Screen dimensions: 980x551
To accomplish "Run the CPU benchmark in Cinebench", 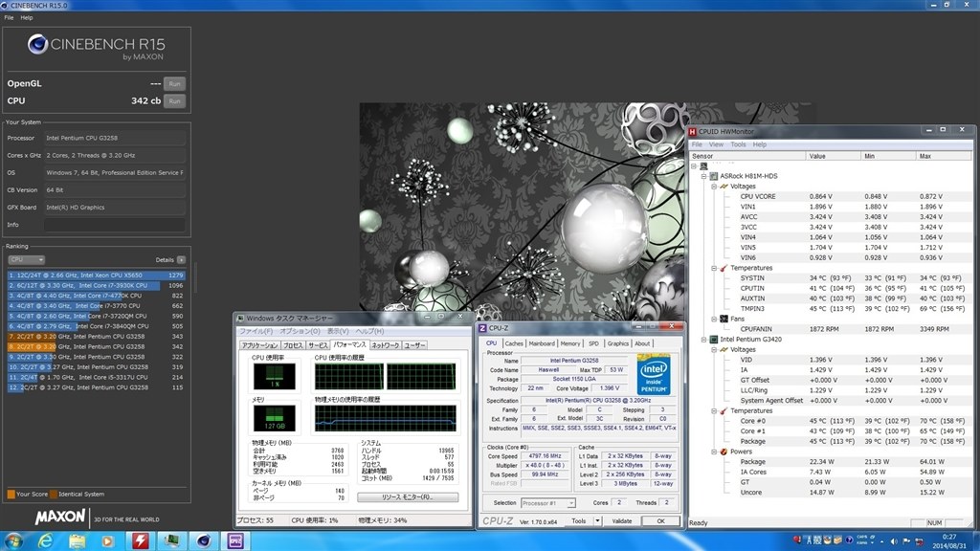I will tap(174, 101).
